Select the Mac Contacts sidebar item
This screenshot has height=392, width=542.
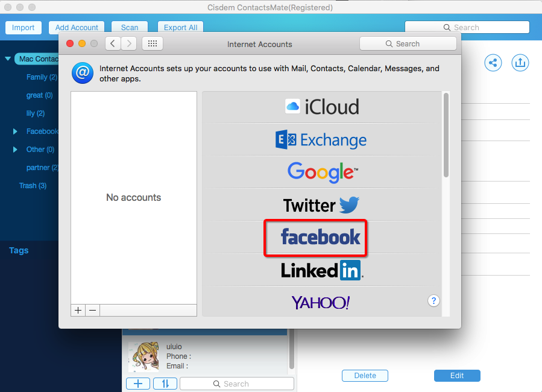click(37, 58)
